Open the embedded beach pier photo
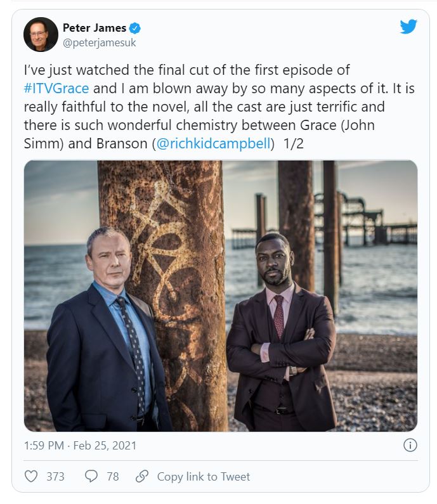The image size is (437, 504). click(221, 295)
